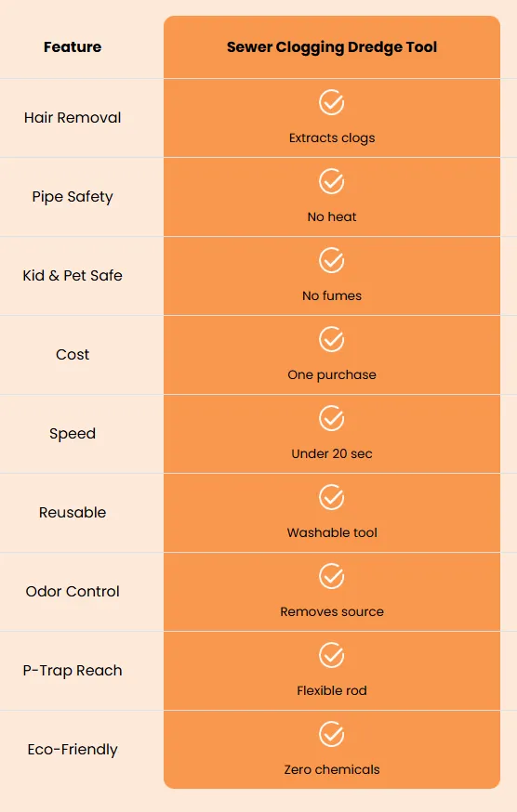The width and height of the screenshot is (517, 812).
Task: Click the checkmark above Flexible rod
Action: (x=331, y=655)
